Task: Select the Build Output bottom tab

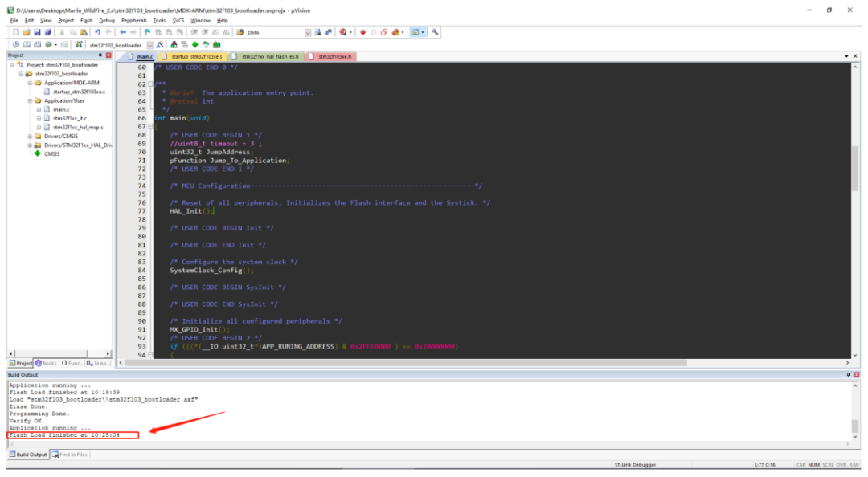Action: click(27, 455)
